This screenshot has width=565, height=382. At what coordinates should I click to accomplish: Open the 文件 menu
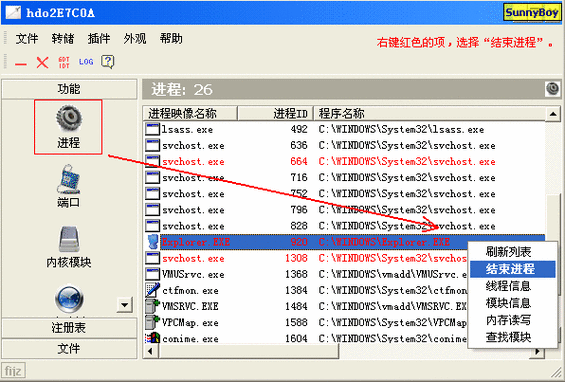[27, 39]
